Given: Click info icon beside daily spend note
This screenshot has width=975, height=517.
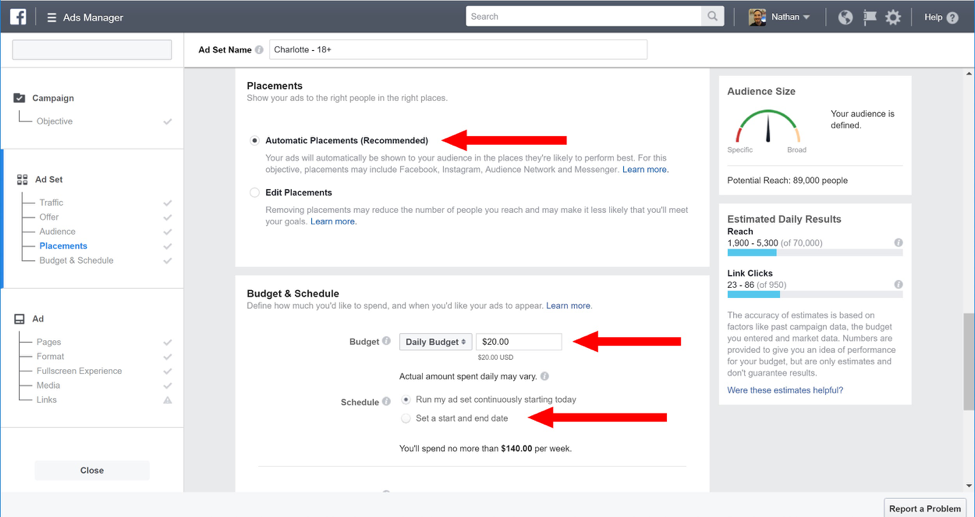Looking at the screenshot, I should click(545, 376).
